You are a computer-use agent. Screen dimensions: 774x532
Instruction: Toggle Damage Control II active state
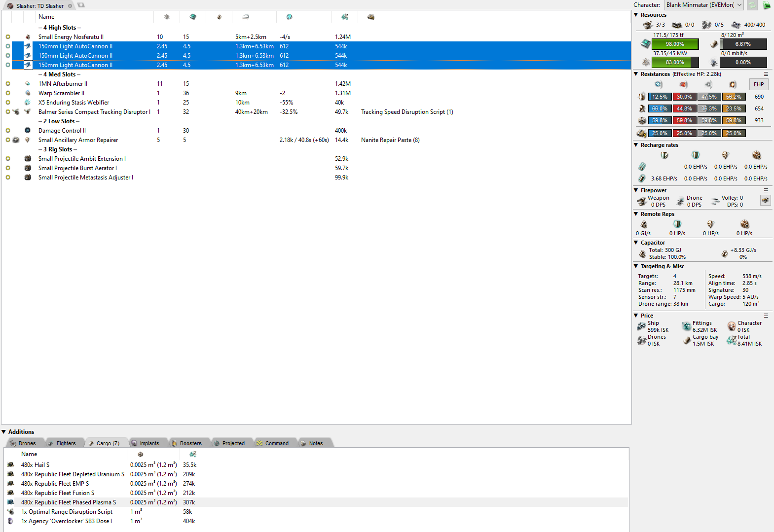coord(8,131)
